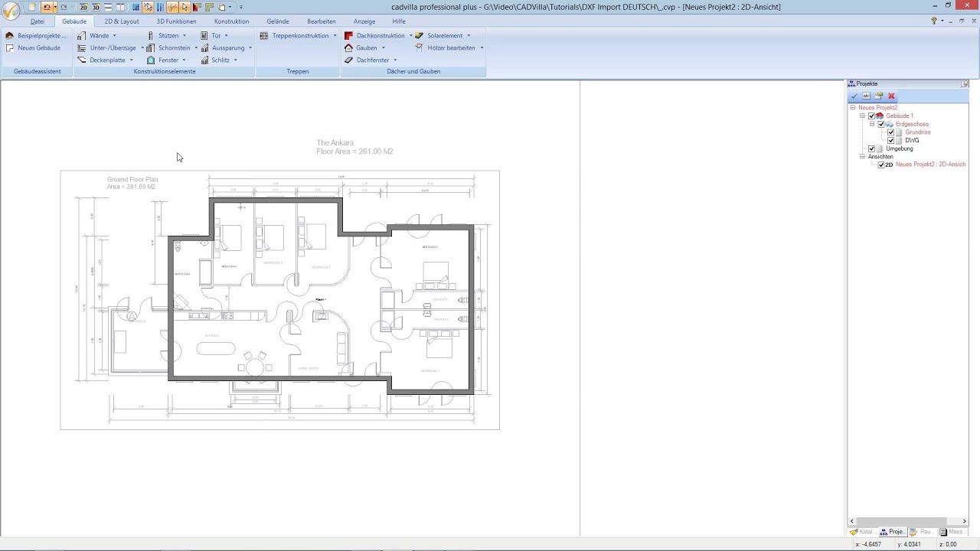Click the blue checkmark in Projekte toolbar
Screen dimensions: 980x551
coord(854,96)
